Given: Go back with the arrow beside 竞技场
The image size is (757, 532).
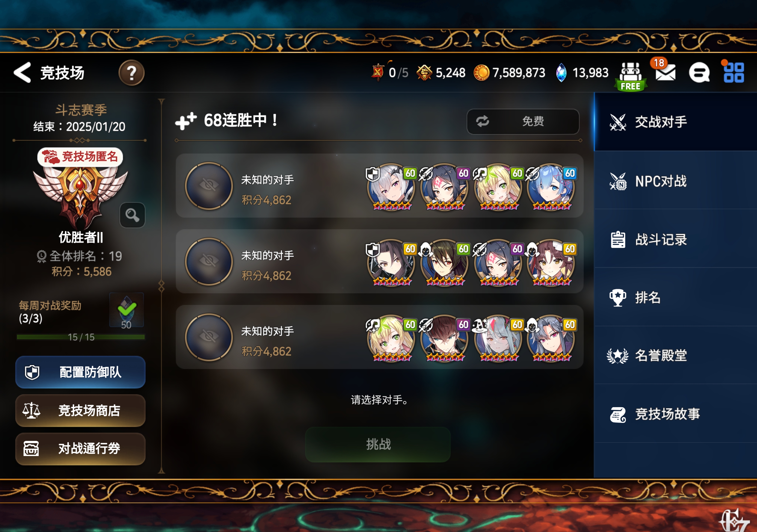Looking at the screenshot, I should coord(22,72).
